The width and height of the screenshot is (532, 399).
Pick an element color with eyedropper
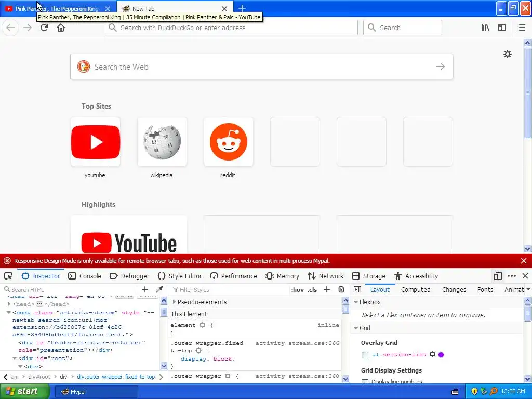pyautogui.click(x=159, y=289)
